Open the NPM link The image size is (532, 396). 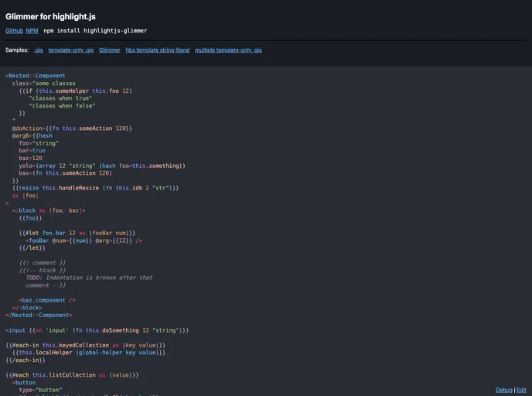32,30
